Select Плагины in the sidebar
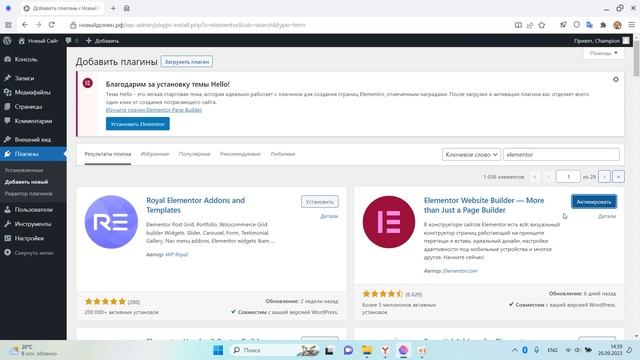The image size is (640, 360). (33, 154)
